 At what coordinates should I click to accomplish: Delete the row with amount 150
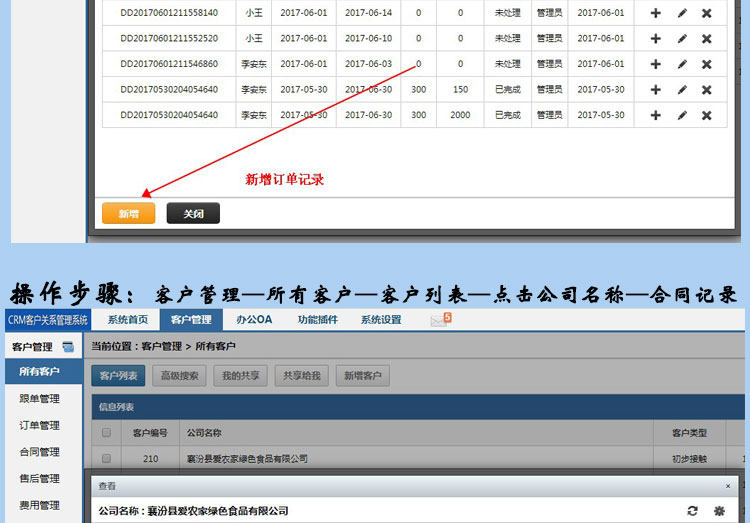[x=706, y=90]
